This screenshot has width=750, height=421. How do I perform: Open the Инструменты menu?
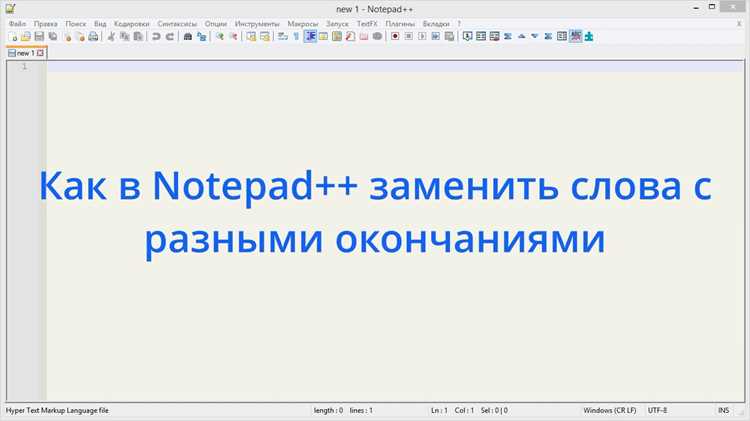pos(257,23)
